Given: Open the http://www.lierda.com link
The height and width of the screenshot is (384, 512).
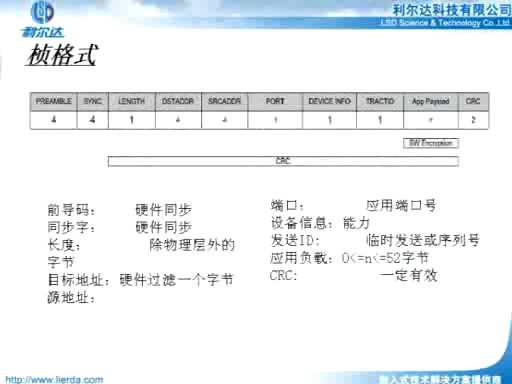Looking at the screenshot, I should (54, 380).
